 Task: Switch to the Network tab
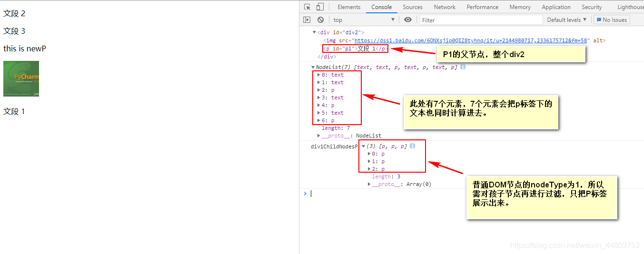[x=445, y=7]
